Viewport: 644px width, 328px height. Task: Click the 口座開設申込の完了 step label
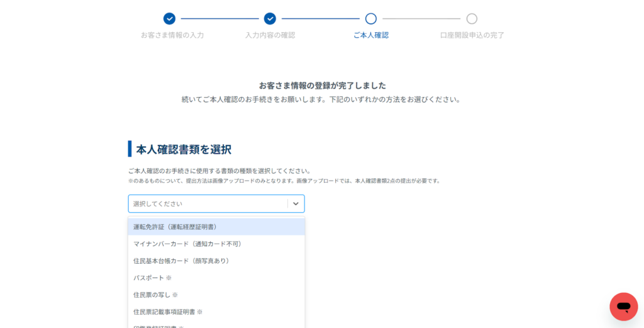tap(472, 35)
